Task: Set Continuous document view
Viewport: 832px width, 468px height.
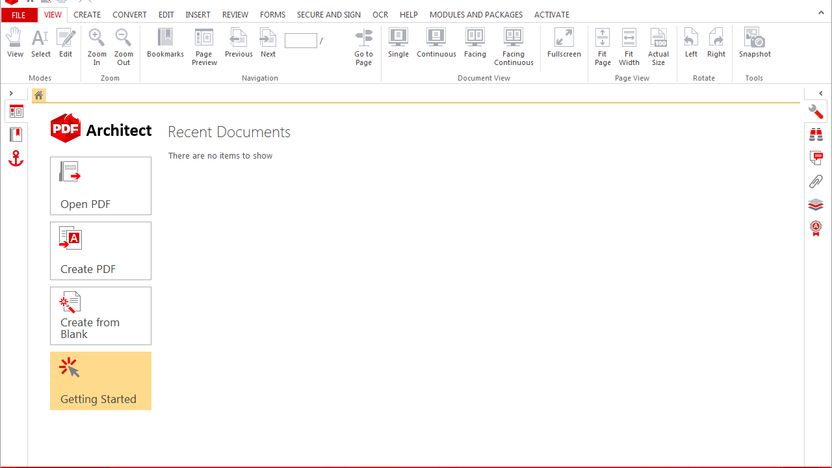Action: click(436, 43)
